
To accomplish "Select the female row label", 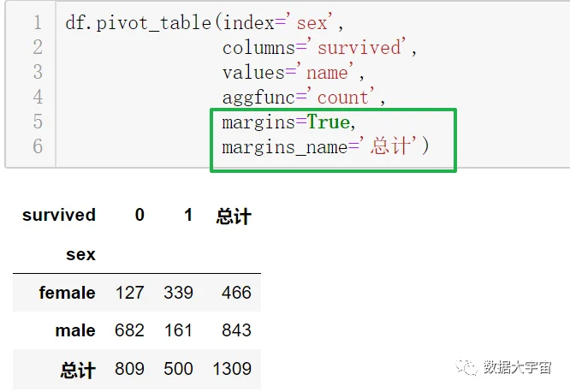I will pos(68,293).
